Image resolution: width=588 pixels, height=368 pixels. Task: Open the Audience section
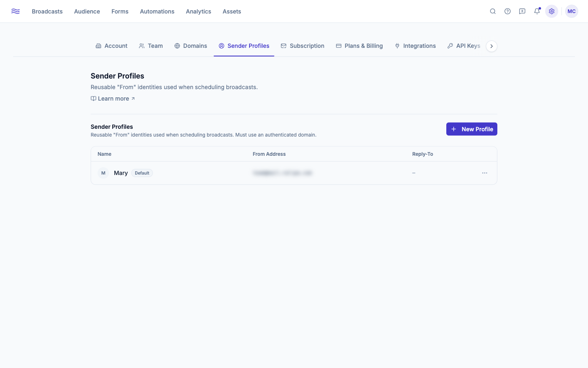(x=87, y=11)
